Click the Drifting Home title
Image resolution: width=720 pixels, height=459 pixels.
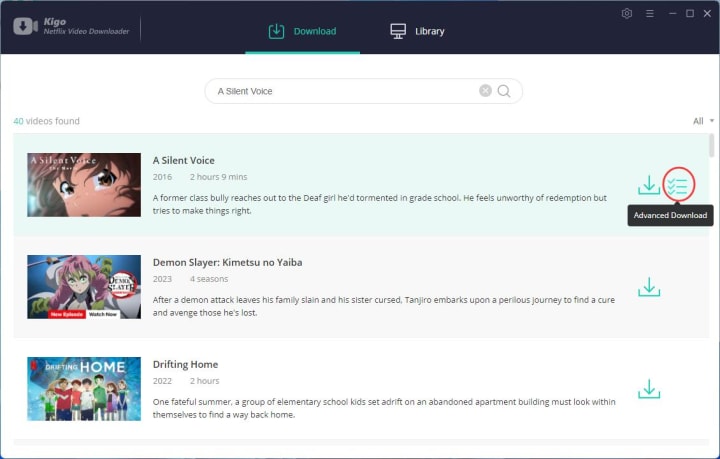point(186,364)
